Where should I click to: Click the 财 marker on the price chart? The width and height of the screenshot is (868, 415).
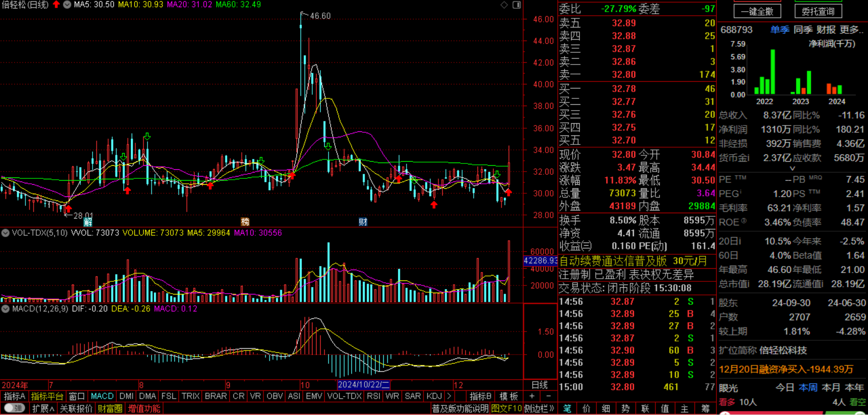pos(363,222)
